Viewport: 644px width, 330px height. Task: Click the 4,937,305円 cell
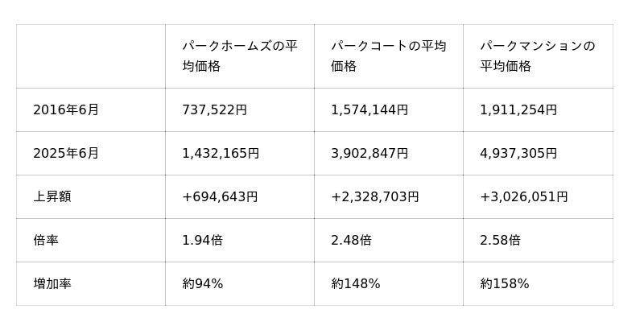518,154
